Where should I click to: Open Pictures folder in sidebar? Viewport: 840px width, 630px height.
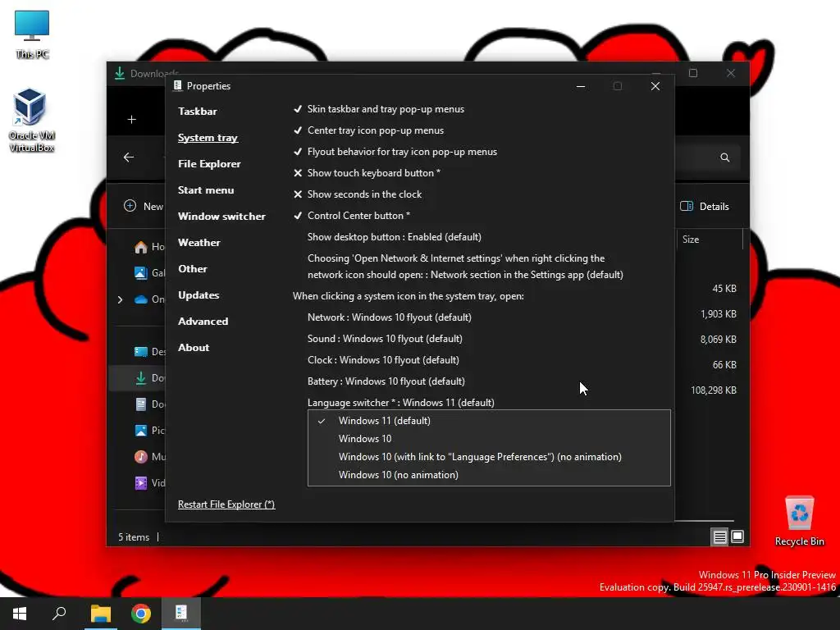[x=148, y=430]
